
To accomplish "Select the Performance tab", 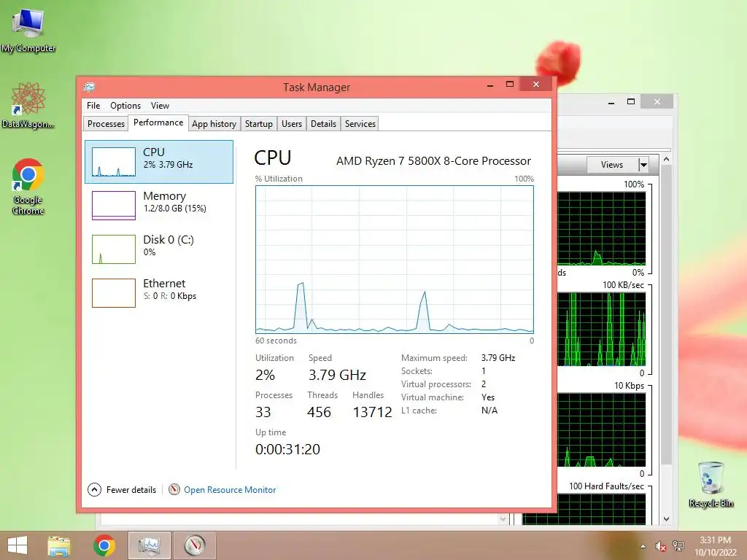I will coord(158,122).
